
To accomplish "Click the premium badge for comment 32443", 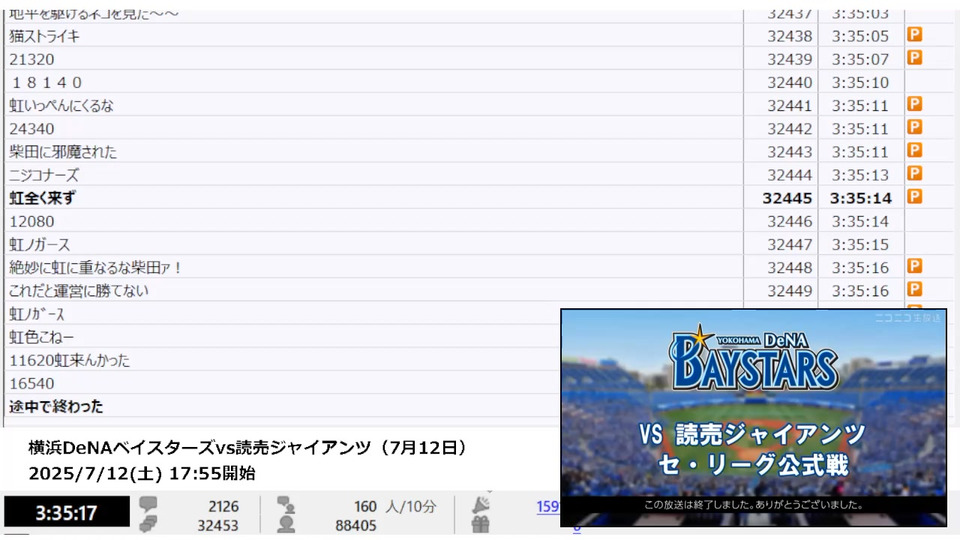I will (914, 151).
